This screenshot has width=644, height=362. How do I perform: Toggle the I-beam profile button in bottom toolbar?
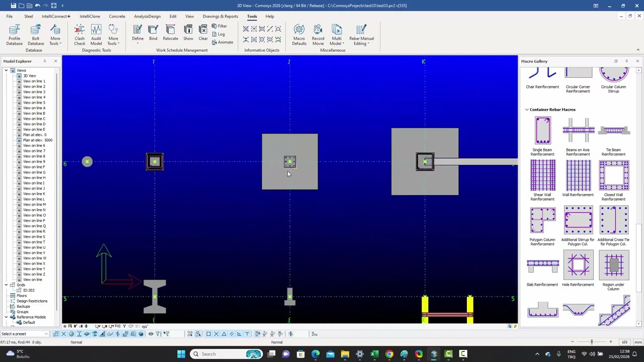tap(79, 334)
